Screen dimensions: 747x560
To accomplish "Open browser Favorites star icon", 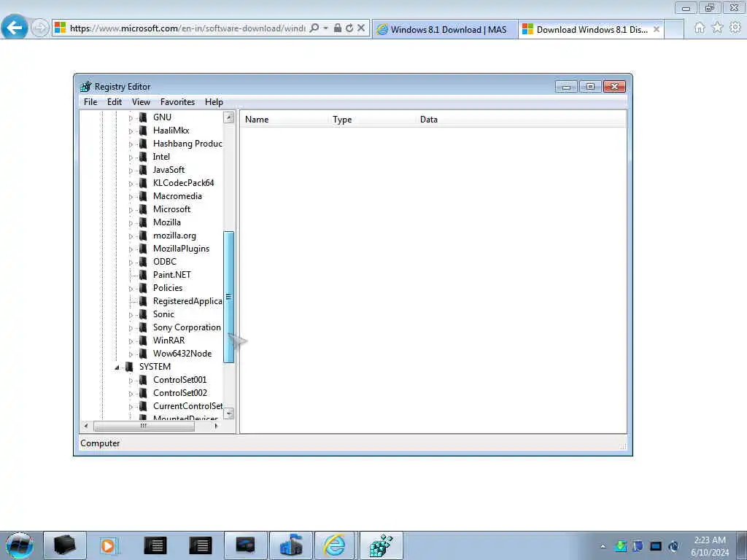I will pyautogui.click(x=718, y=28).
